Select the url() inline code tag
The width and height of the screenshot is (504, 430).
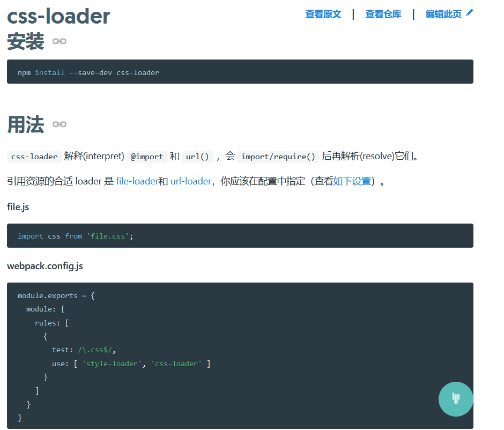pyautogui.click(x=197, y=157)
